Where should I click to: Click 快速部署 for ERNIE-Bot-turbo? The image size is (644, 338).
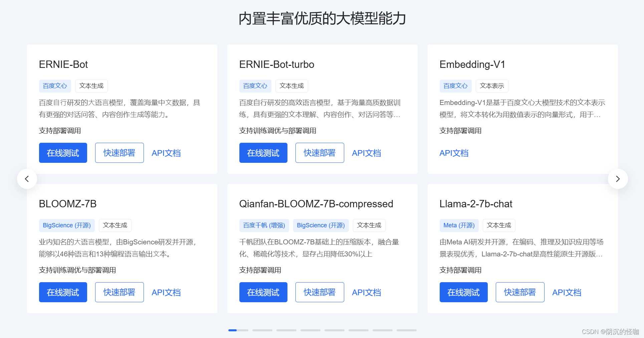click(319, 153)
